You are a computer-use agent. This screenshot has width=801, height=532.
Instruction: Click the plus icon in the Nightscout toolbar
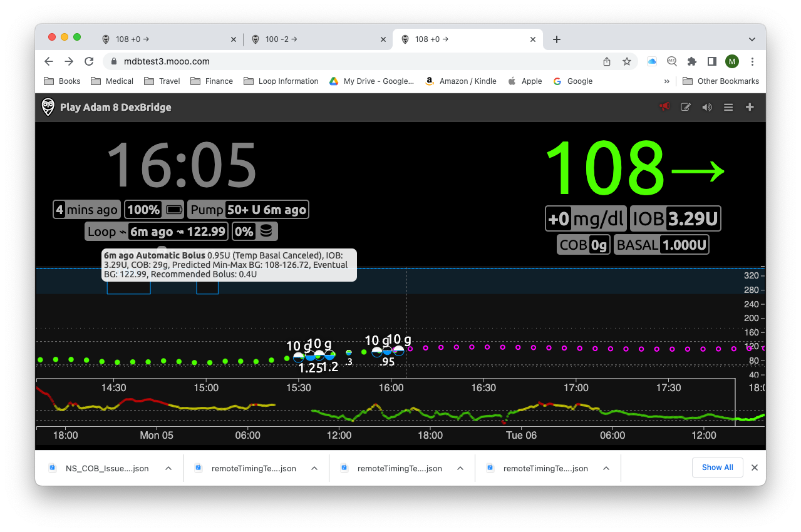pyautogui.click(x=750, y=107)
